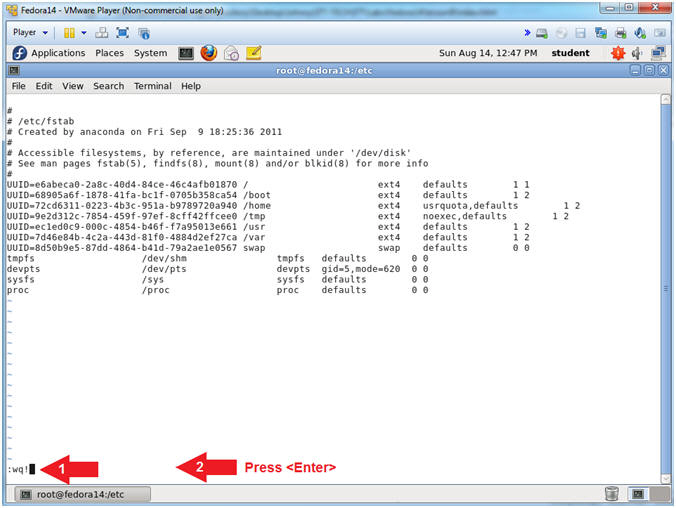
Task: Enter VMware full screen mode
Action: [x=122, y=33]
